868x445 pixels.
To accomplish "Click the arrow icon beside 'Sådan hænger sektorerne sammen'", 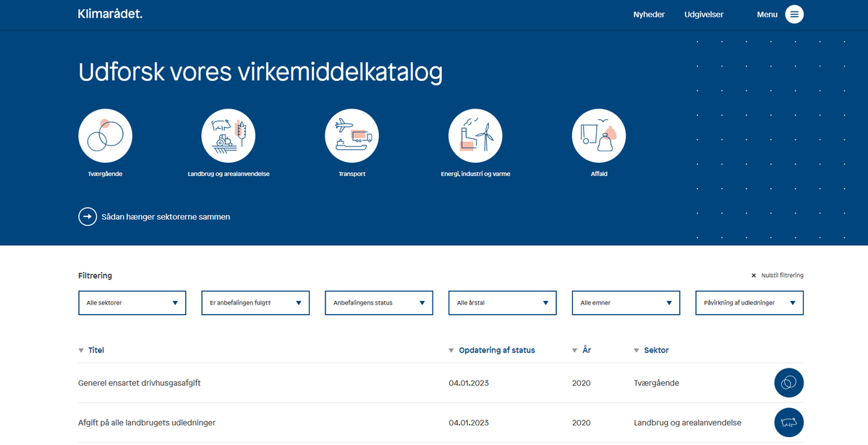I will tap(88, 216).
